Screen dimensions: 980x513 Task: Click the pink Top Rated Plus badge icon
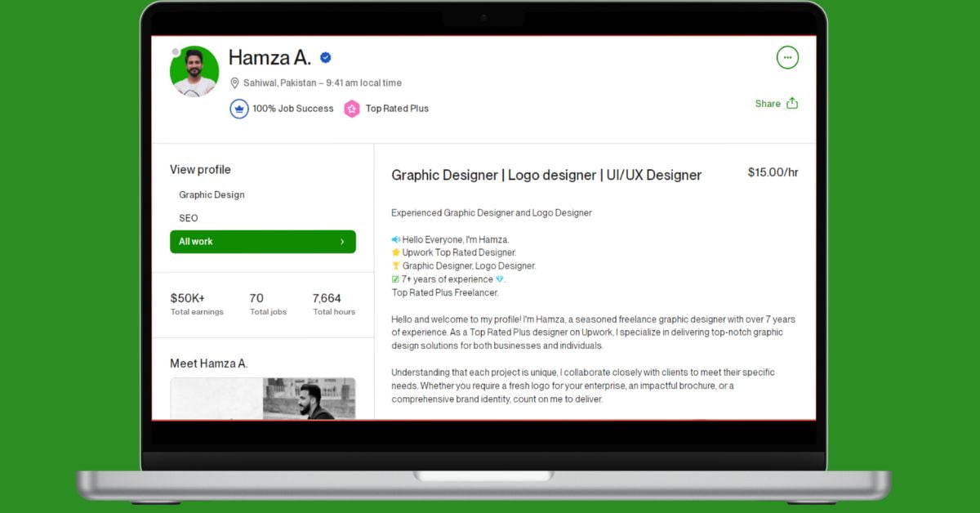coord(353,108)
